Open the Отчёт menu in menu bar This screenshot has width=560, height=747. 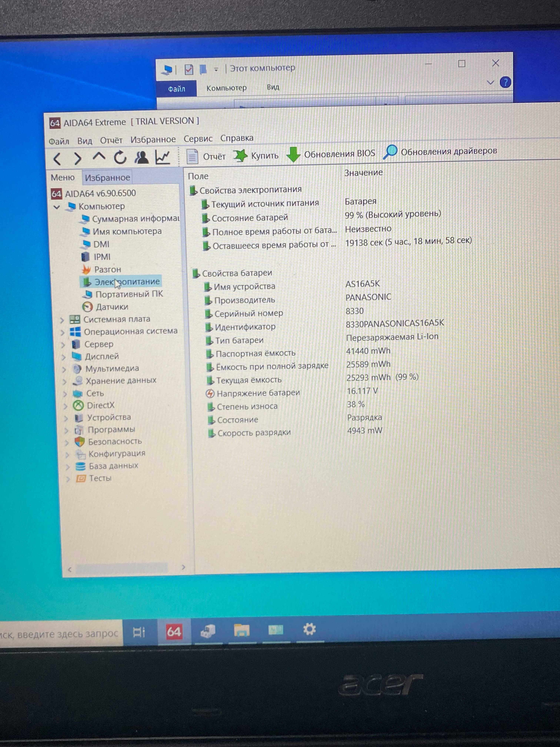[111, 140]
